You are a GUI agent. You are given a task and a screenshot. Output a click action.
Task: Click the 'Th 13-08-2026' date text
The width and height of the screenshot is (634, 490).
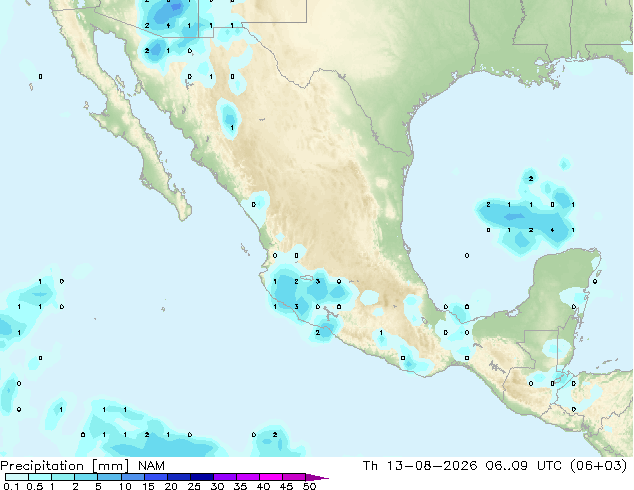(420, 466)
